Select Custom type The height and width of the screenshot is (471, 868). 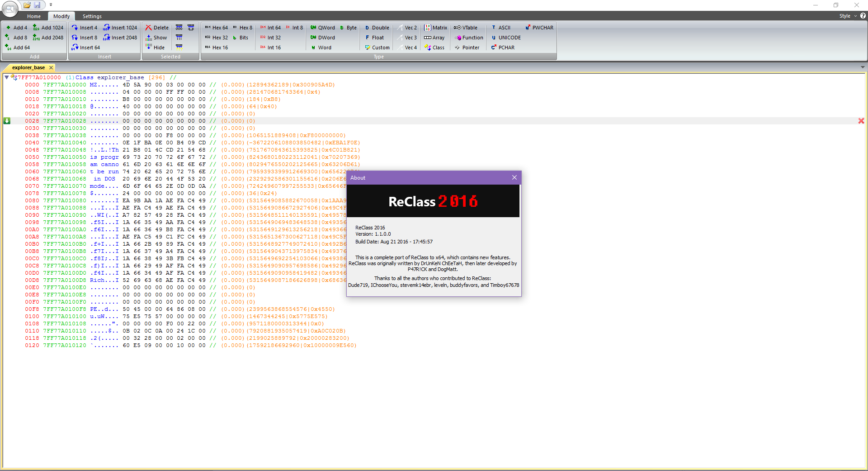[377, 48]
